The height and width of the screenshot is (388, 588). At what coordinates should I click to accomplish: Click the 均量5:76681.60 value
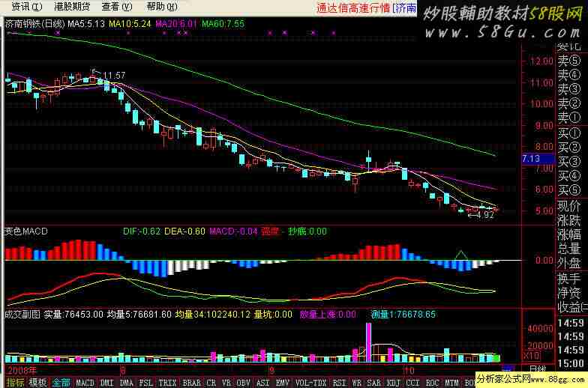[139, 315]
